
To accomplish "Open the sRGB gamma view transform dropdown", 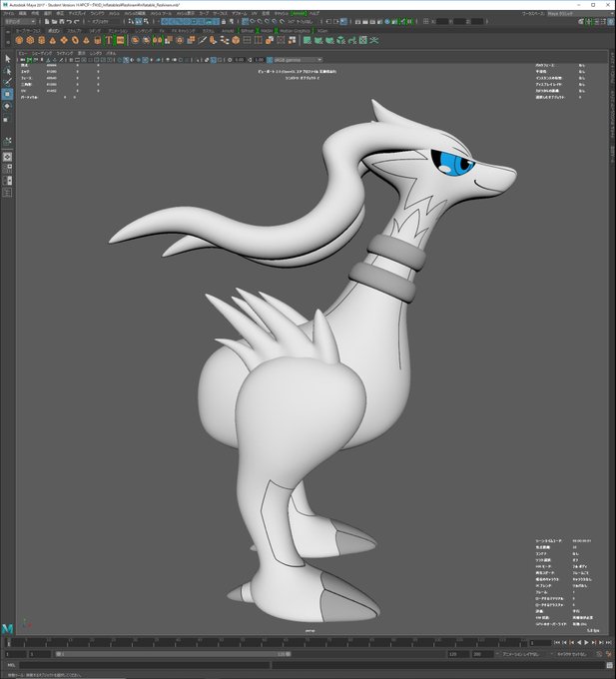I will [x=298, y=60].
